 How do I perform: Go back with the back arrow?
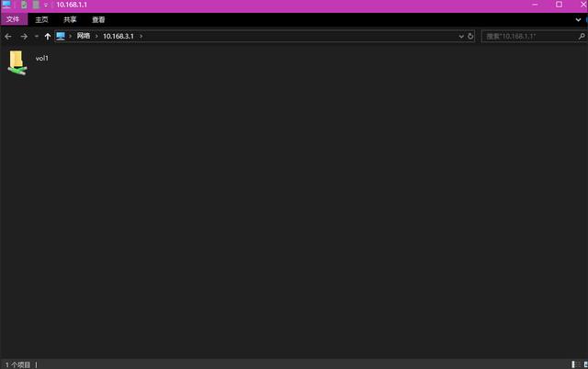point(8,37)
